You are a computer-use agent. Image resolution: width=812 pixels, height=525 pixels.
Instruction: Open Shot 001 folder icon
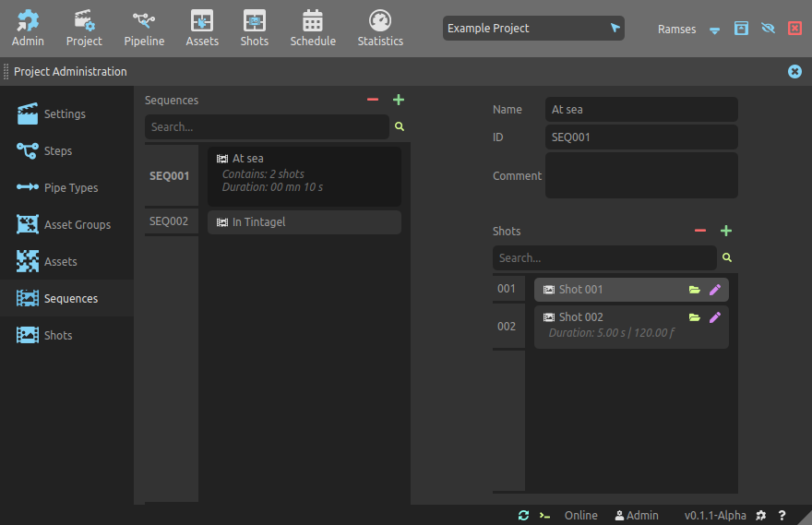(695, 290)
